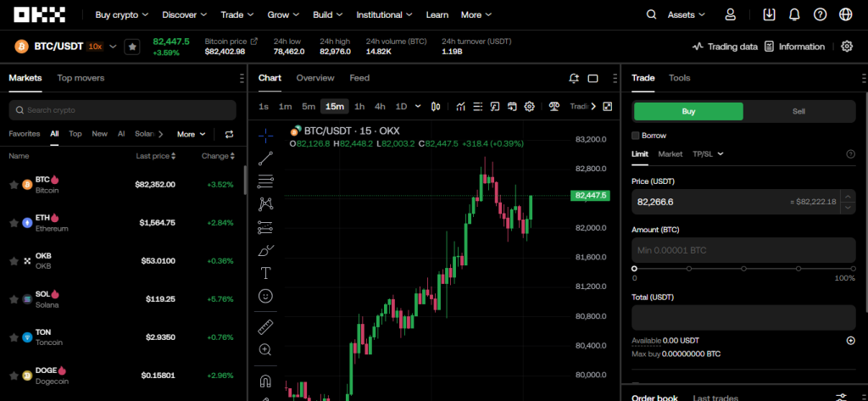Expand the Discover menu
868x401 pixels.
[185, 15]
